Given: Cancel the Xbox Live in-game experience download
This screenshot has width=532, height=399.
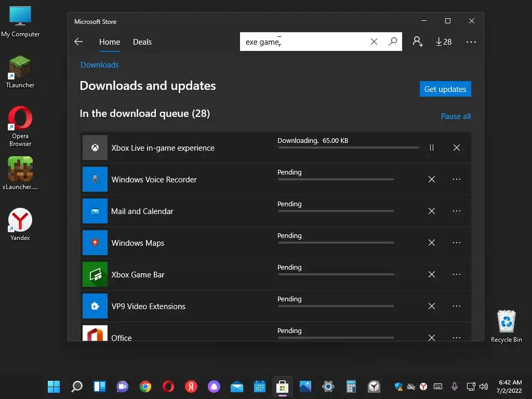Looking at the screenshot, I should [457, 148].
